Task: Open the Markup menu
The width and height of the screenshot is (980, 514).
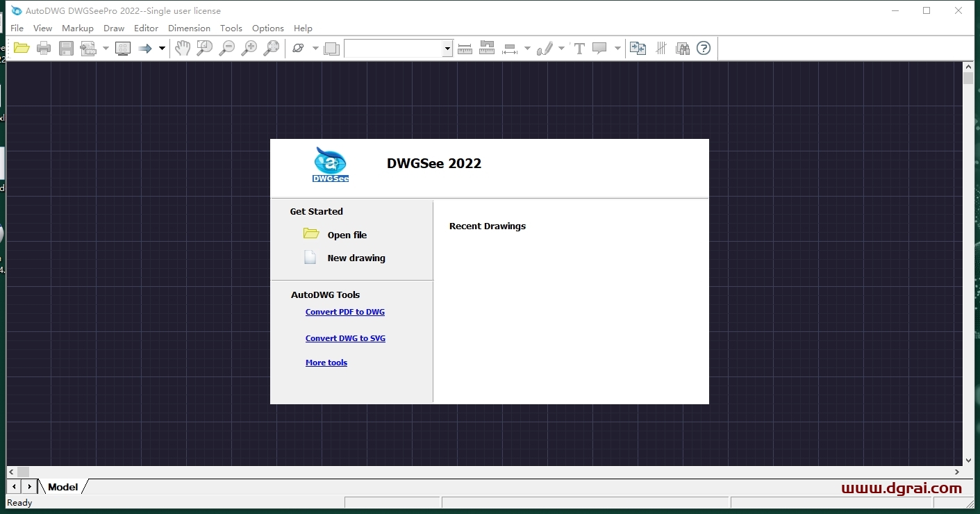Action: [77, 28]
